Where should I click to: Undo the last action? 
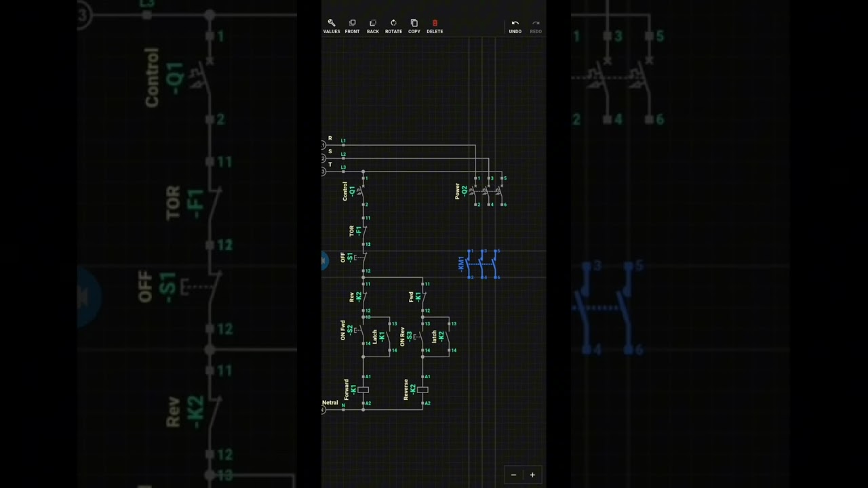click(x=515, y=26)
